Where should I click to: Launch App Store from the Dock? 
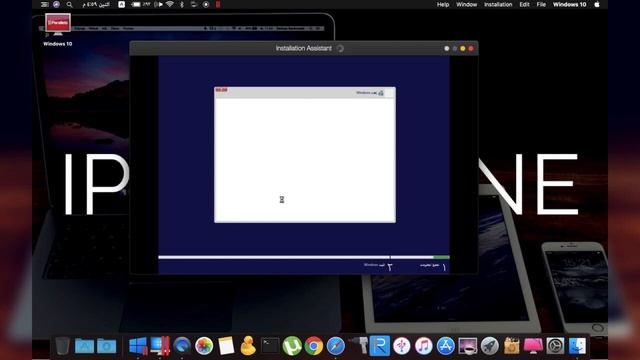click(x=446, y=346)
